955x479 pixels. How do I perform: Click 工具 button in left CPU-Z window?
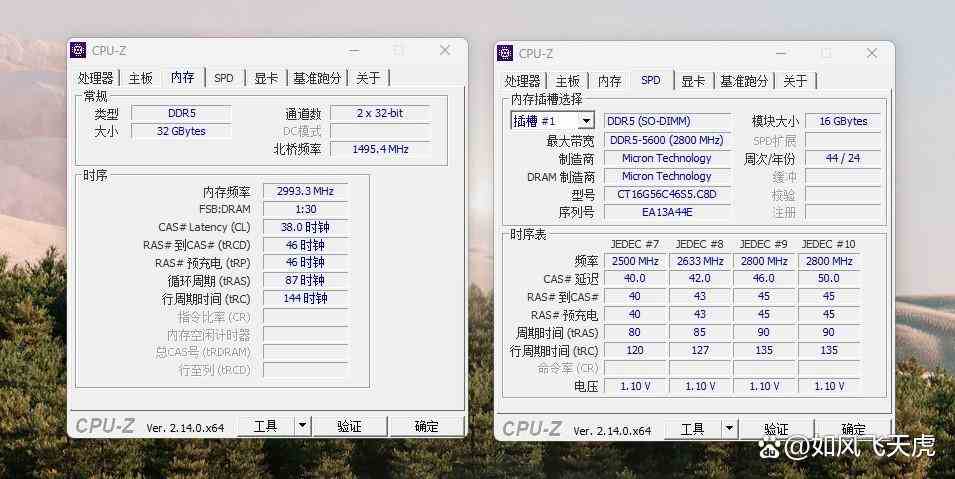[x=266, y=426]
